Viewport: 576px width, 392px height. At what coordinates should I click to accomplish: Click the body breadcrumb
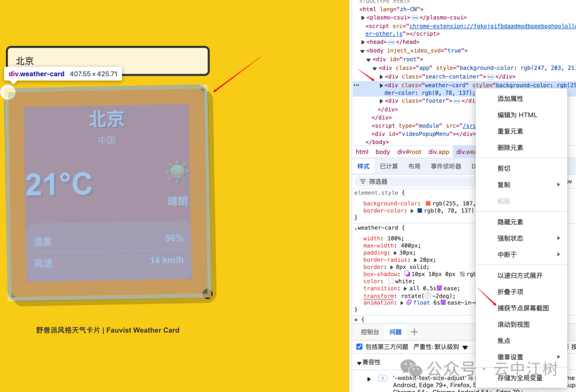[382, 151]
